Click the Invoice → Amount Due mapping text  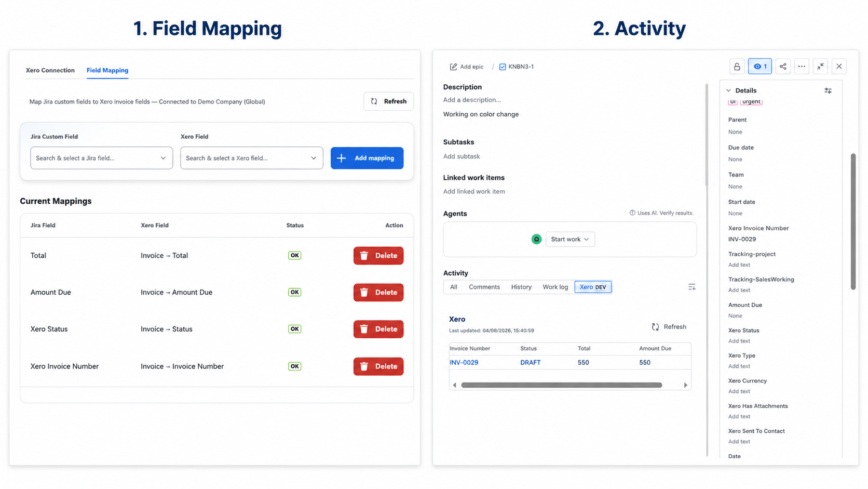[x=177, y=293]
